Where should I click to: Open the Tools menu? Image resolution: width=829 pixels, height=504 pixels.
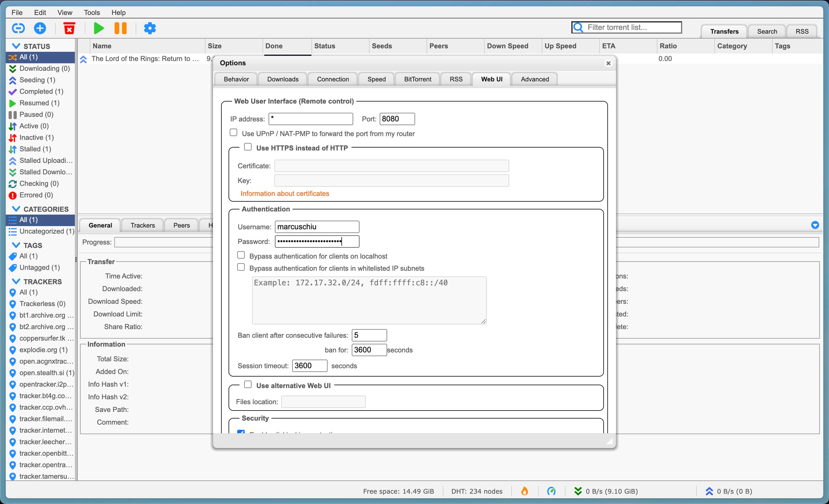click(x=92, y=12)
